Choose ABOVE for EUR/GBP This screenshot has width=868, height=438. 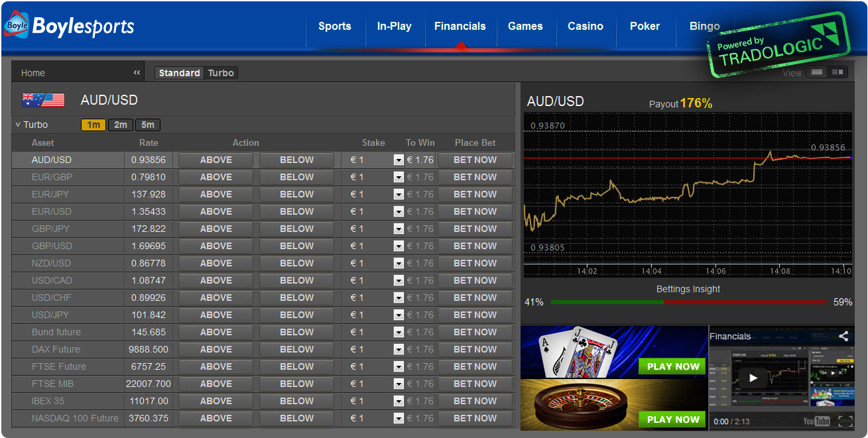click(216, 177)
